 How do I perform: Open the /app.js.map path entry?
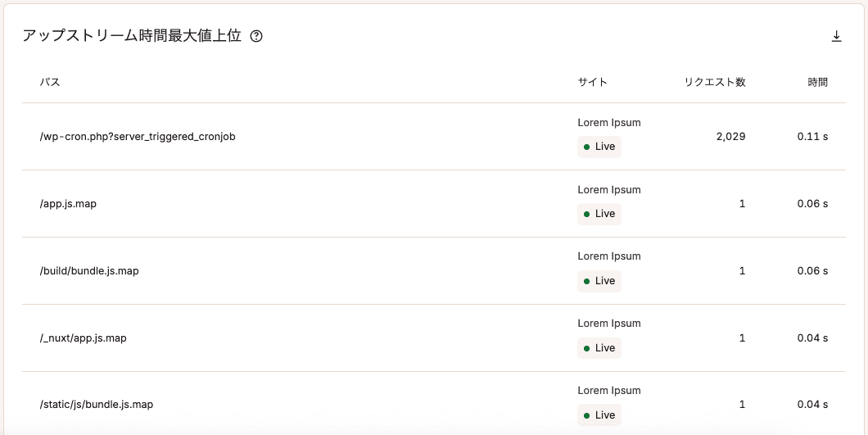68,204
